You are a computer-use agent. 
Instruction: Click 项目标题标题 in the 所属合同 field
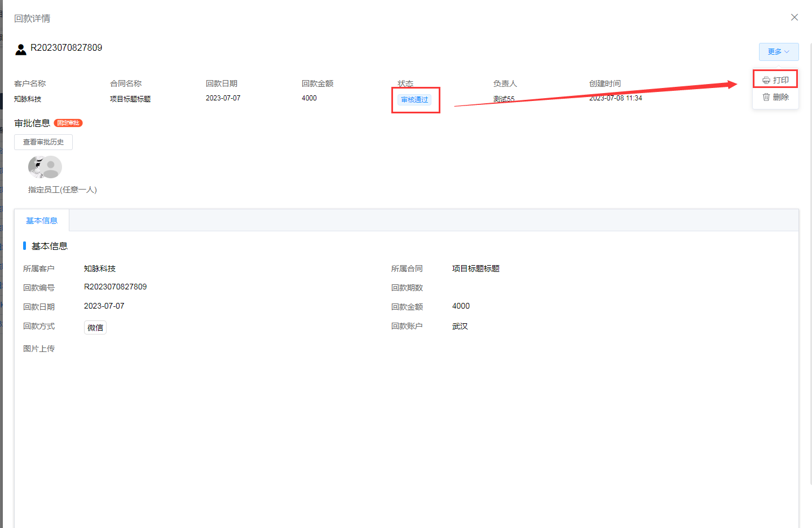(x=476, y=269)
